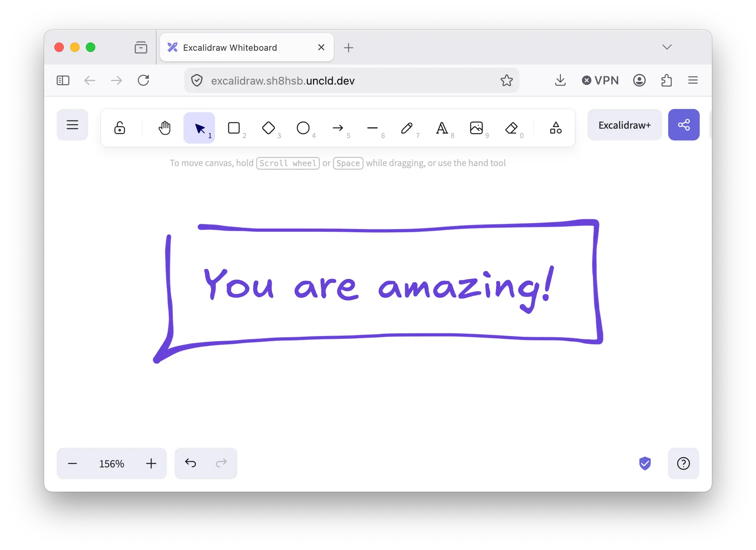Select the Rectangle tool
756x550 pixels.
point(234,128)
